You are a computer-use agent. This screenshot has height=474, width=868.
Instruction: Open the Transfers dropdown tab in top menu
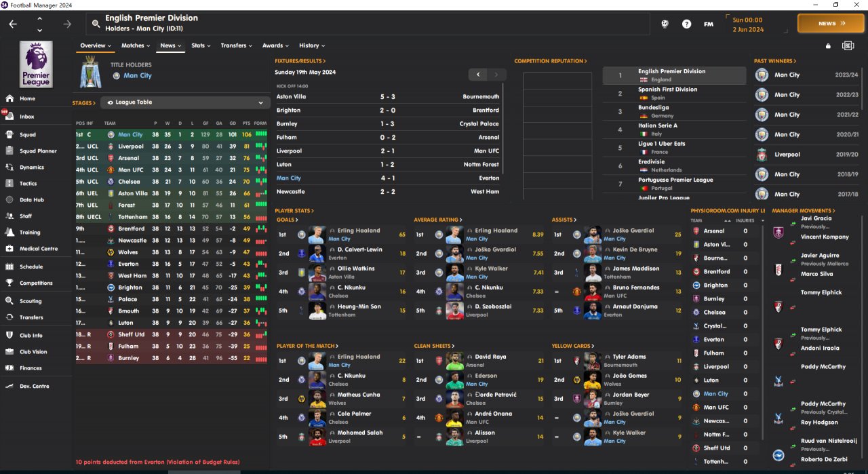(x=237, y=45)
